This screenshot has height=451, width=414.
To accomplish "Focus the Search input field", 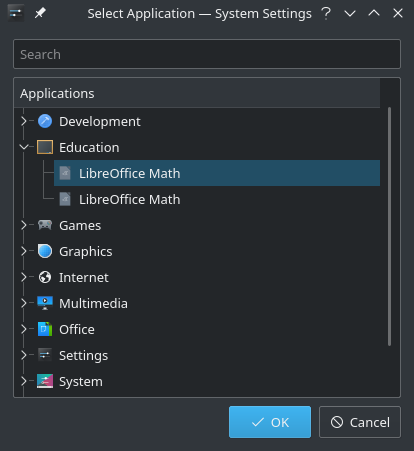I will [207, 54].
